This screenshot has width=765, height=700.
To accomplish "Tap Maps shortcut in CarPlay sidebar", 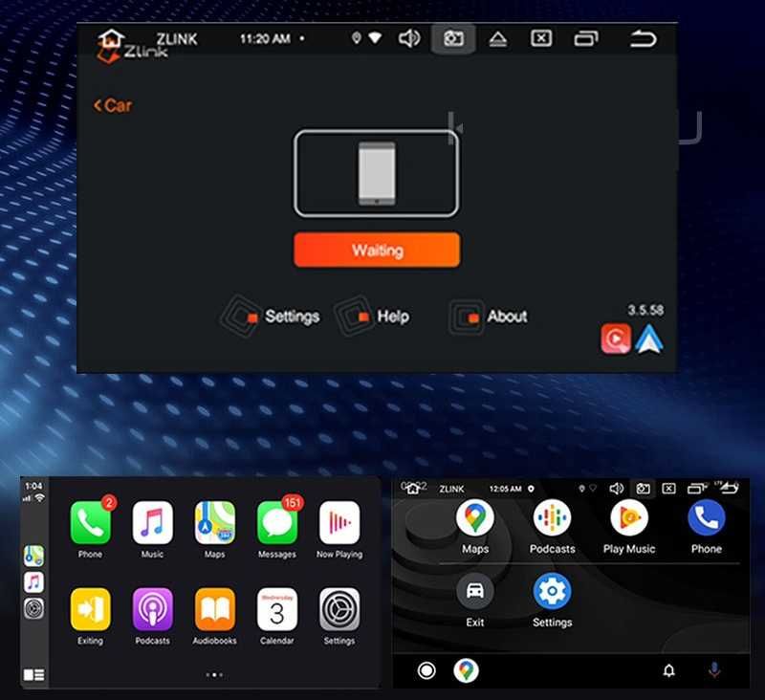I will tap(33, 556).
